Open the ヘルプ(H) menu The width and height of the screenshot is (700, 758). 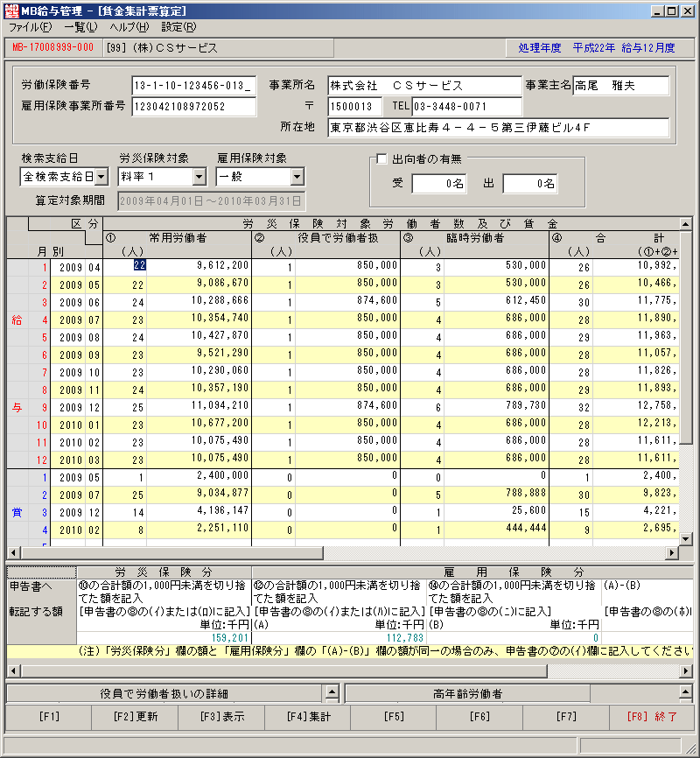(129, 27)
